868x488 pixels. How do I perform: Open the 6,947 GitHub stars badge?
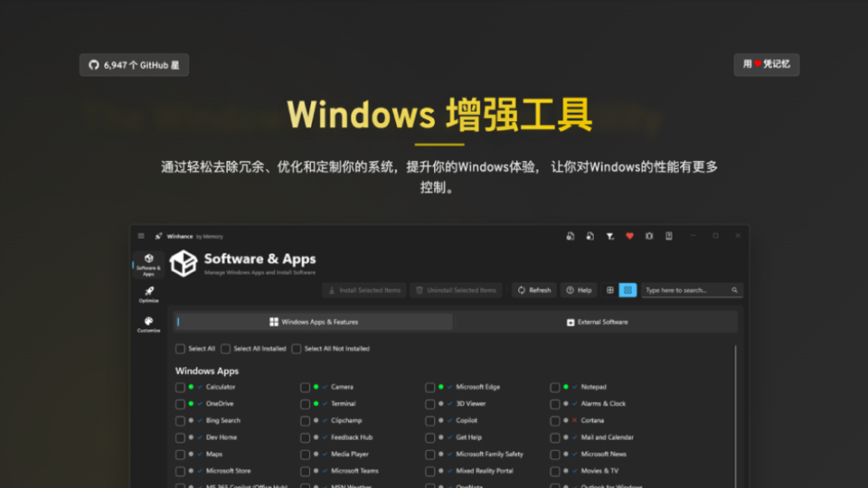point(134,65)
